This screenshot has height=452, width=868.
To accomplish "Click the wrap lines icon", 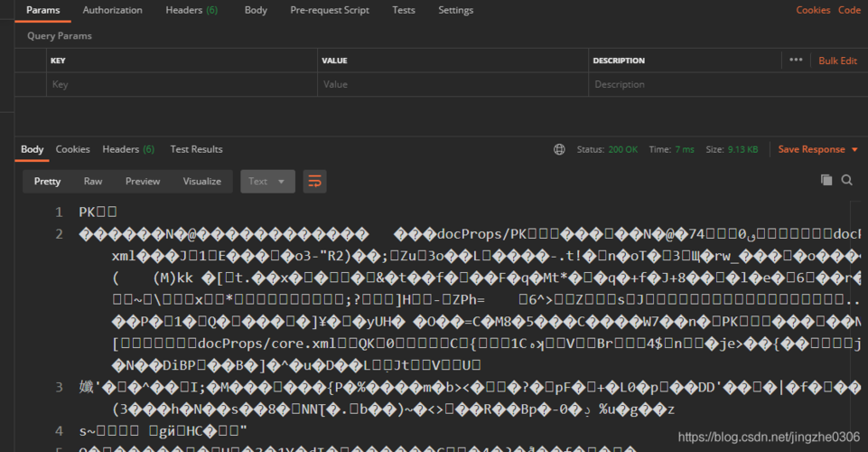I will (314, 182).
